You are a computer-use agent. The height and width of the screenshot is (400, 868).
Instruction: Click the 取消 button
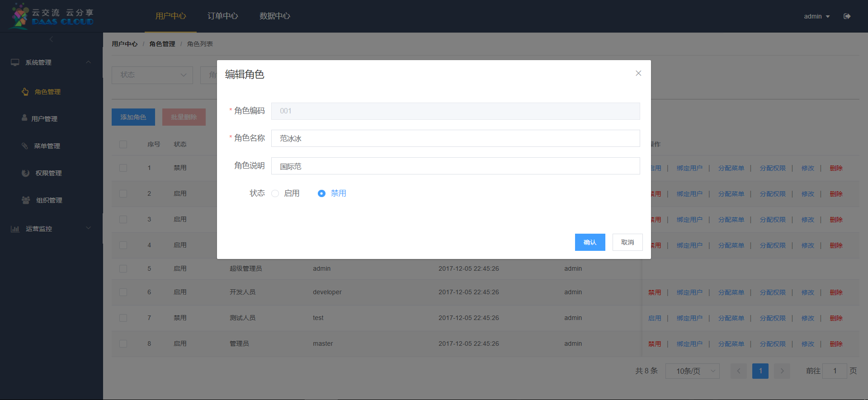point(627,242)
